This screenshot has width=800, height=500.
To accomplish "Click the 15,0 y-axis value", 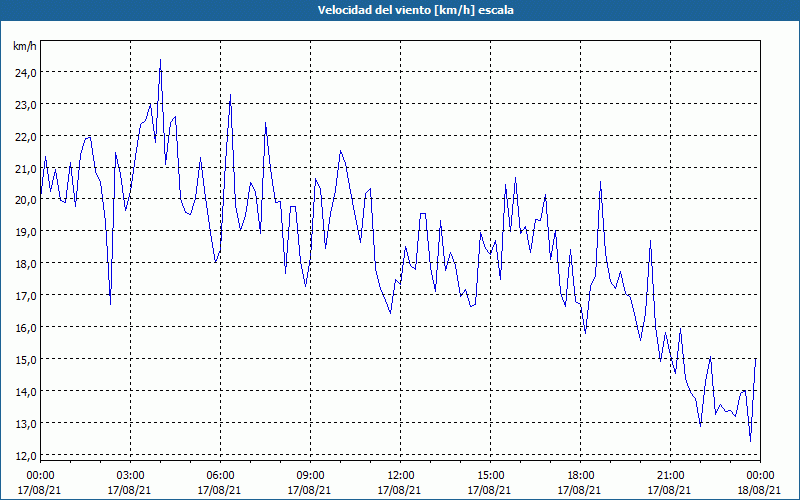I will pos(26,360).
